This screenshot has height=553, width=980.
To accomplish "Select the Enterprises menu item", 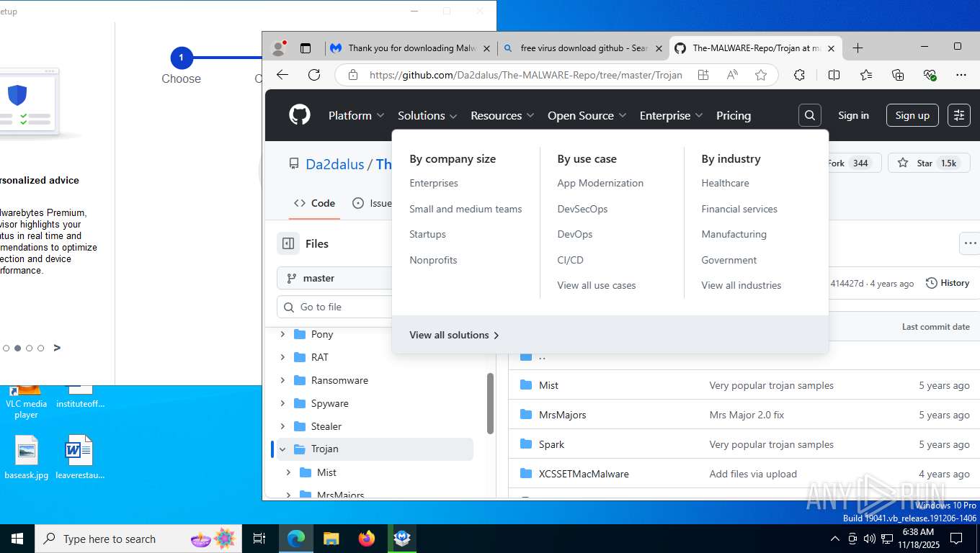I will pyautogui.click(x=434, y=183).
